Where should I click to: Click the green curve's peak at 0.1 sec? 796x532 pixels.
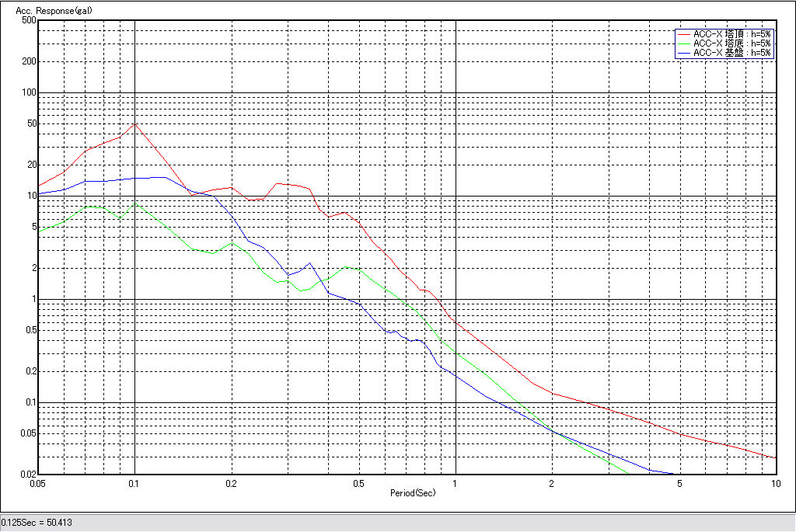click(135, 203)
